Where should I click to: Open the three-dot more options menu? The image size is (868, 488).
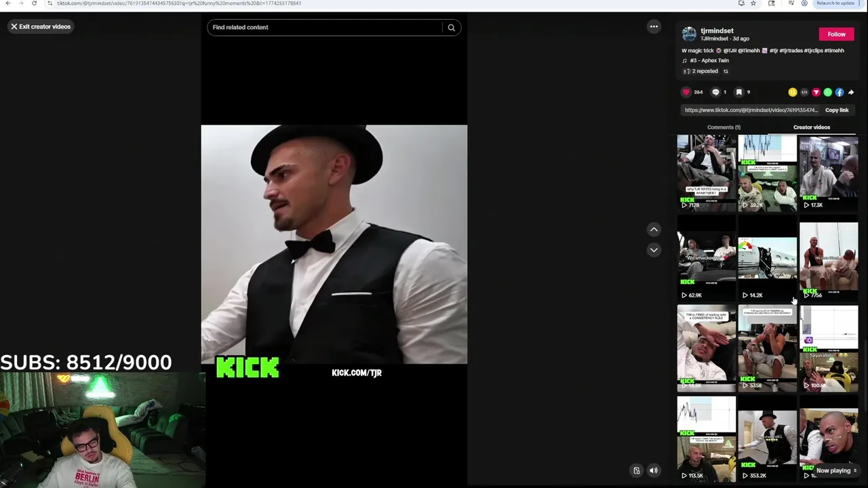654,26
